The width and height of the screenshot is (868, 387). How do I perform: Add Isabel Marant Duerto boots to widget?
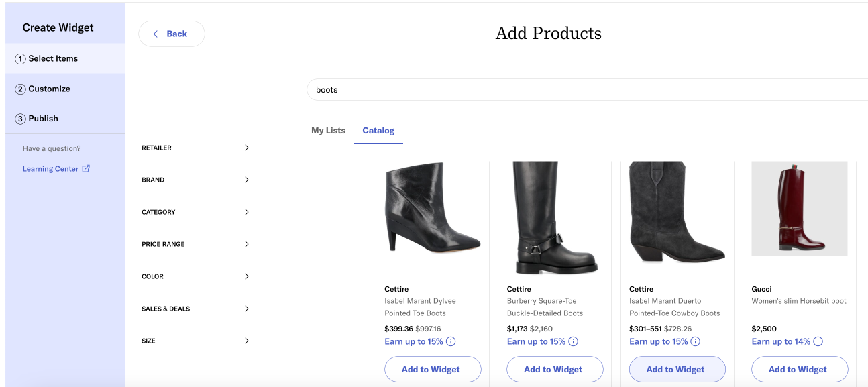[677, 369]
